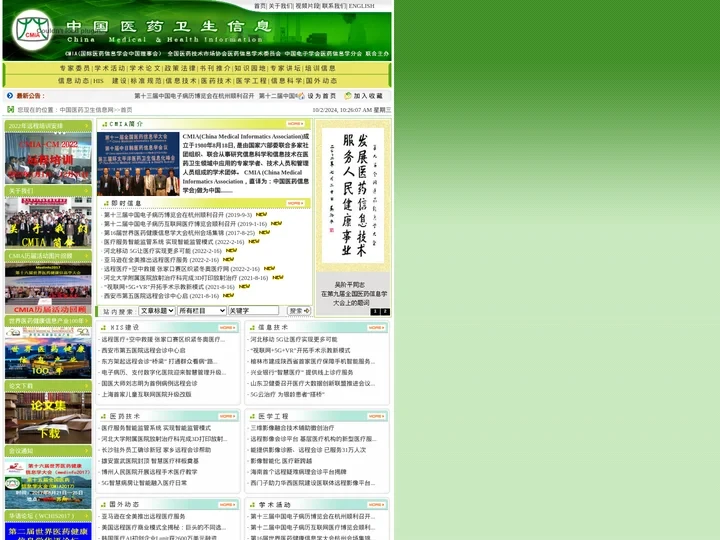Click arrow on 论文下载 sidebar header
The width and height of the screenshot is (720, 540).
click(86, 386)
